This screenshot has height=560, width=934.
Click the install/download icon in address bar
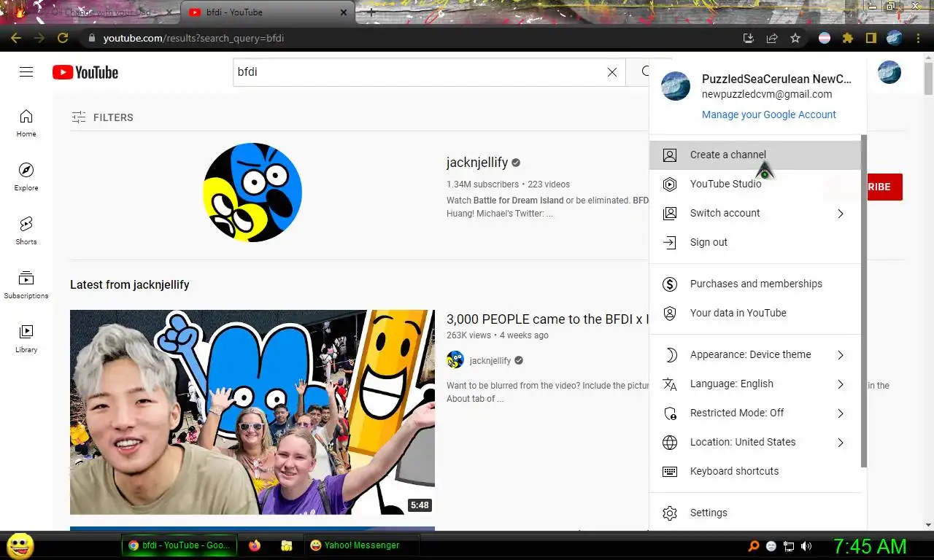[x=749, y=38]
